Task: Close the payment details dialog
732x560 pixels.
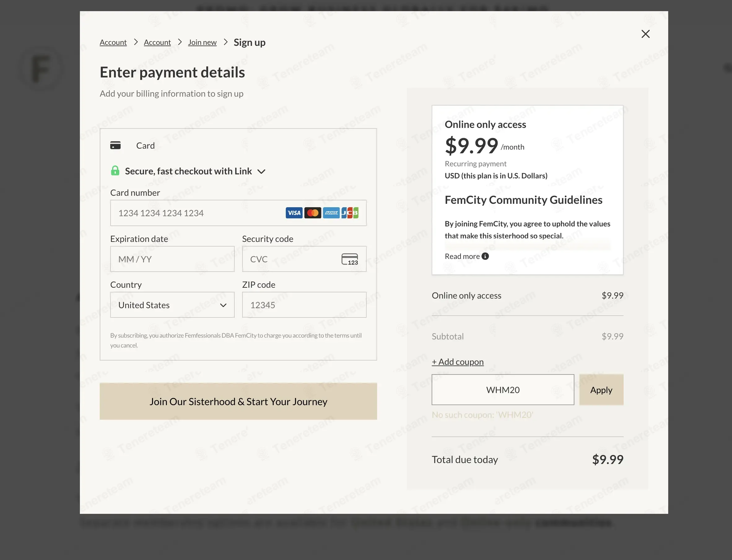Action: tap(645, 34)
